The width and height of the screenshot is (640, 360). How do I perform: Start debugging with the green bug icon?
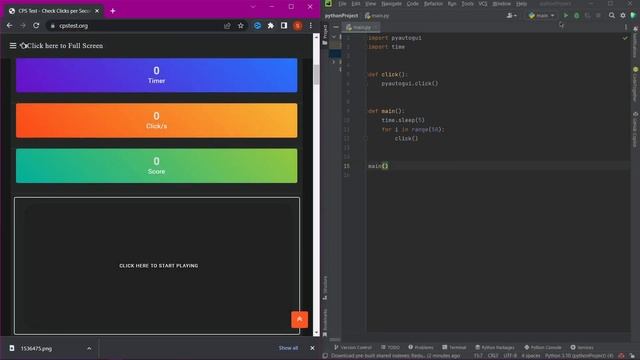click(577, 16)
